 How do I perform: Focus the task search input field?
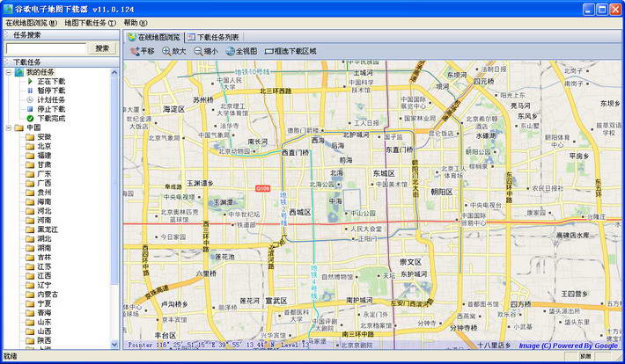(47, 48)
